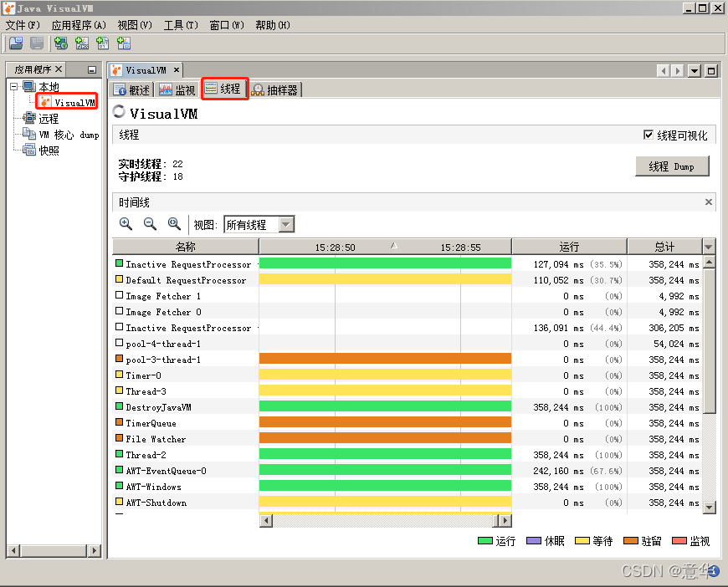
Task: Click the purple 休眠 legend swatch
Action: click(x=534, y=541)
